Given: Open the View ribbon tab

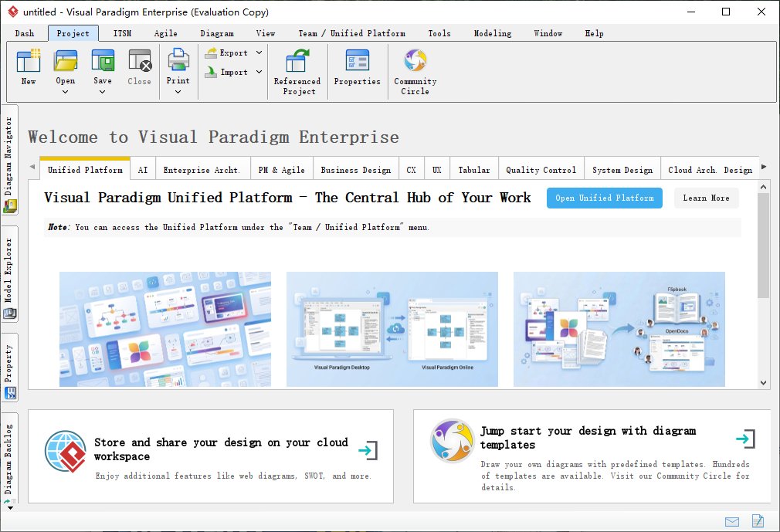Looking at the screenshot, I should click(266, 33).
